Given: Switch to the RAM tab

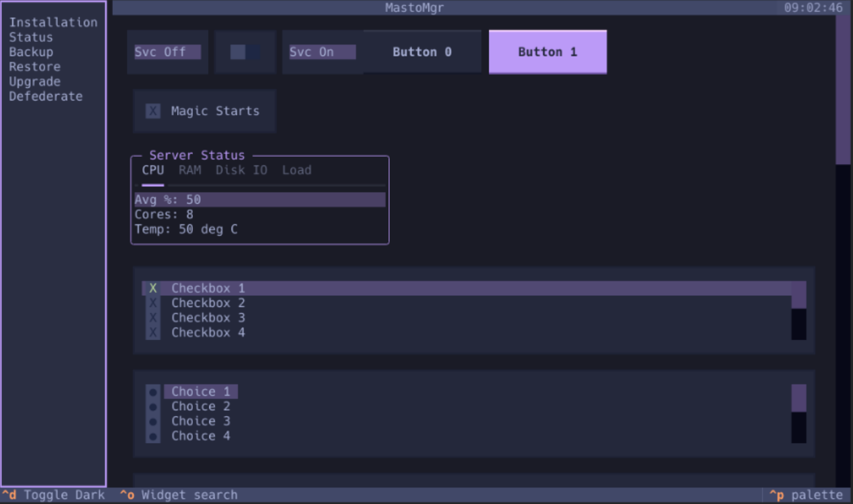Looking at the screenshot, I should pyautogui.click(x=190, y=170).
